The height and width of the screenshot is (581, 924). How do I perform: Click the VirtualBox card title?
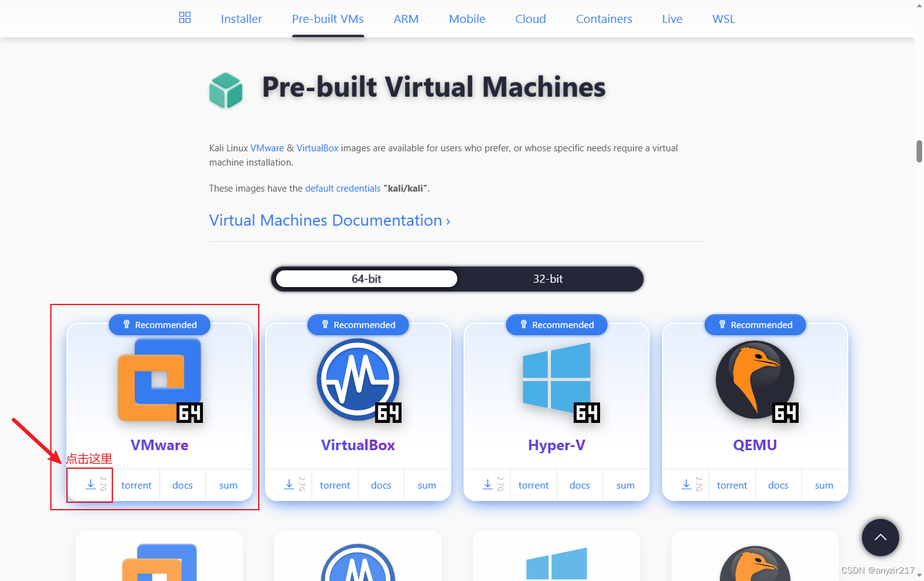click(x=358, y=445)
